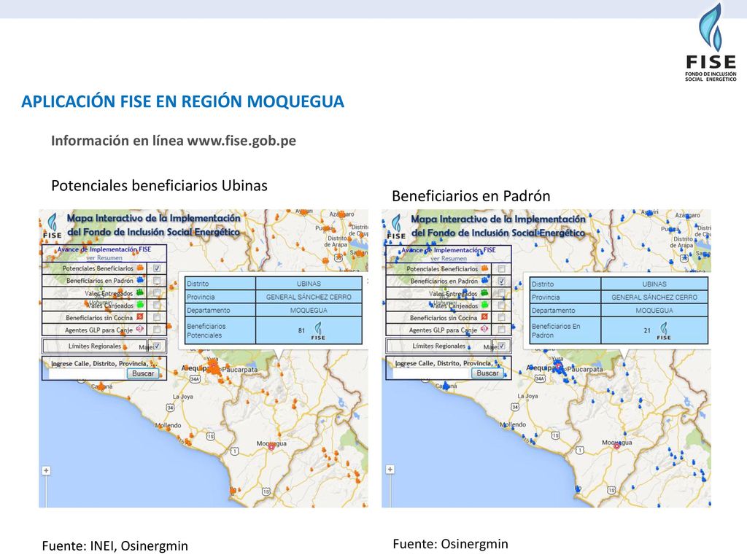Click zoom-in plus button on Padrón map
The image size is (747, 560).
(x=390, y=470)
